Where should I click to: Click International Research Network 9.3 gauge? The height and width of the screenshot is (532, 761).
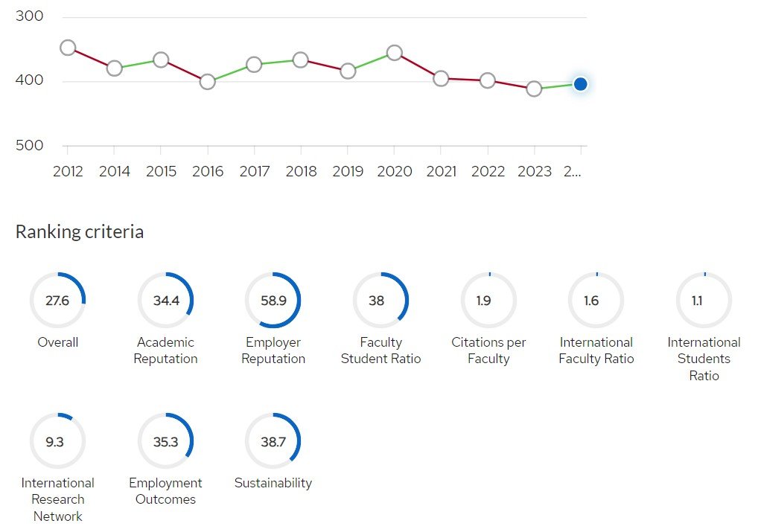tap(57, 441)
